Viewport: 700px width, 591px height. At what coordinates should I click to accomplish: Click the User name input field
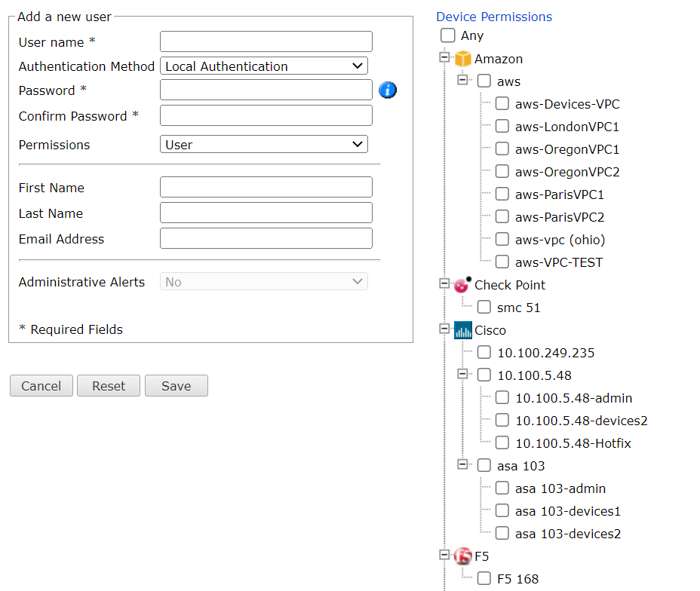[x=266, y=41]
